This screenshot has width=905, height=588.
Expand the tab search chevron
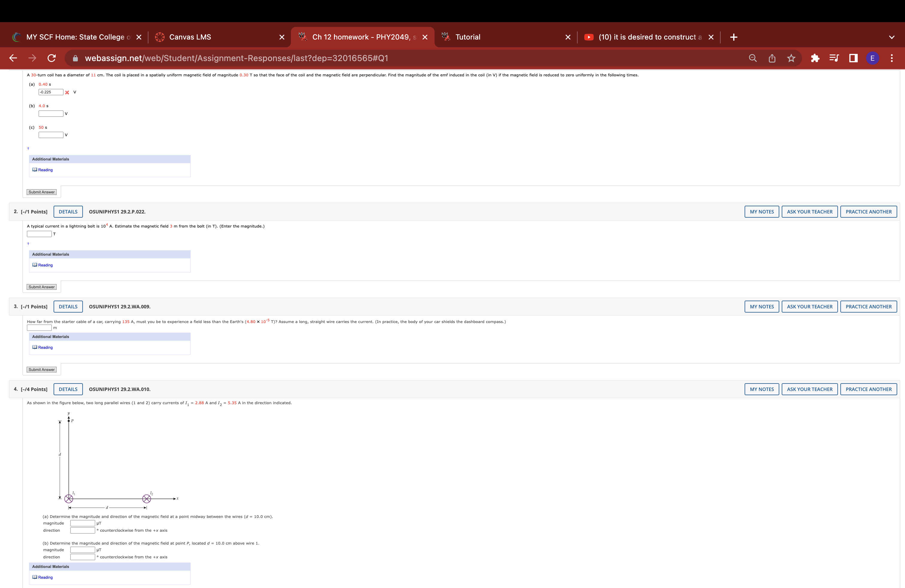click(x=892, y=37)
